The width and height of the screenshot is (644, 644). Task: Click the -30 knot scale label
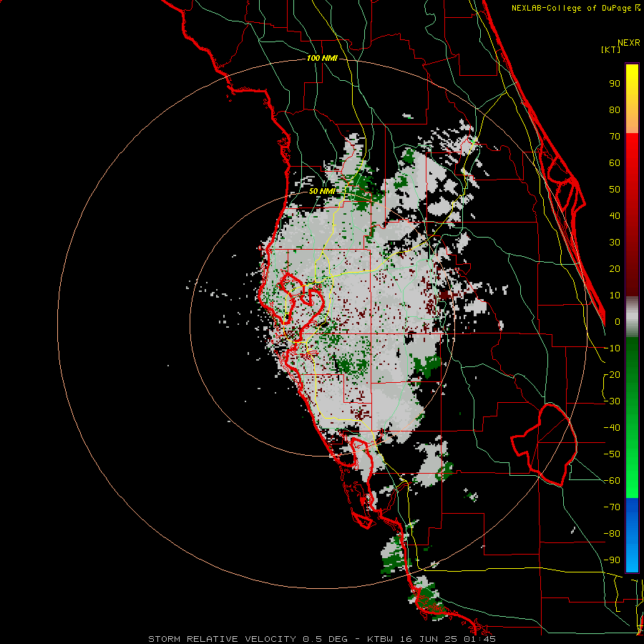(612, 401)
